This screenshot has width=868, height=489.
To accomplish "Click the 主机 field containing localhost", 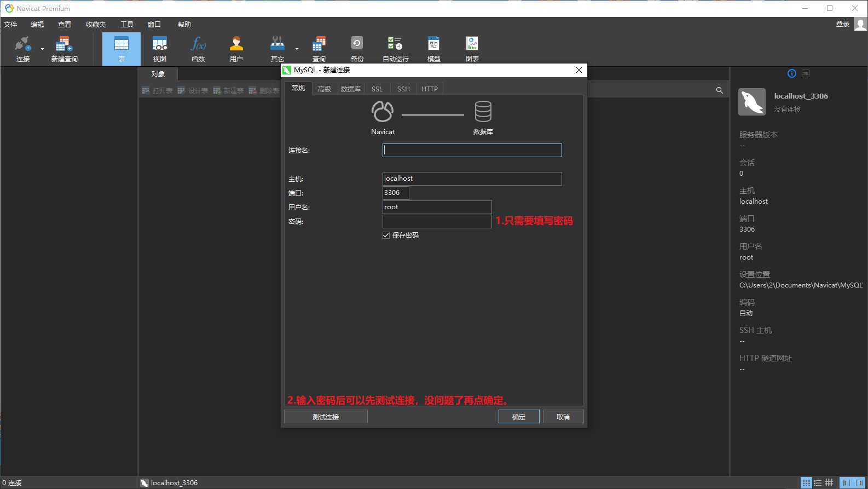I will (x=472, y=179).
